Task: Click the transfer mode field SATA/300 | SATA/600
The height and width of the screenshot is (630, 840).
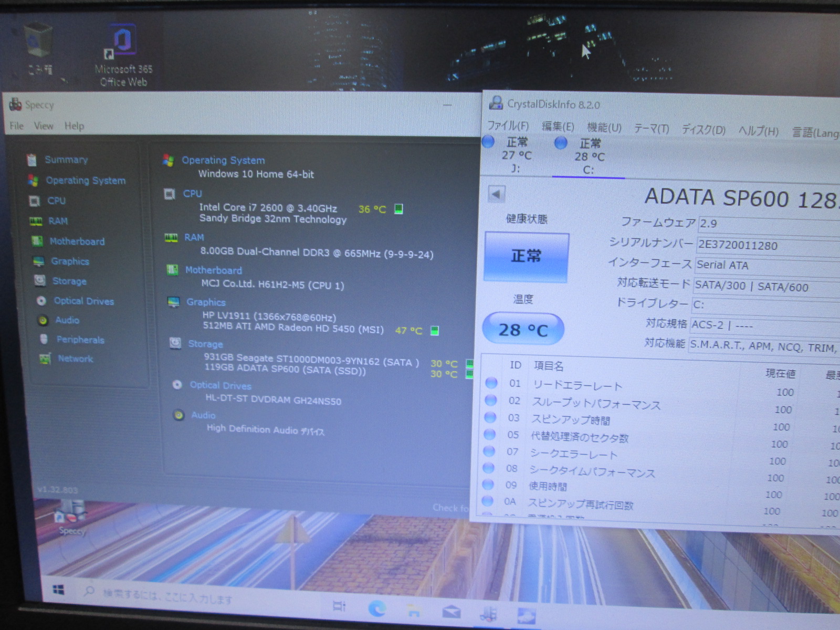Action: click(766, 287)
